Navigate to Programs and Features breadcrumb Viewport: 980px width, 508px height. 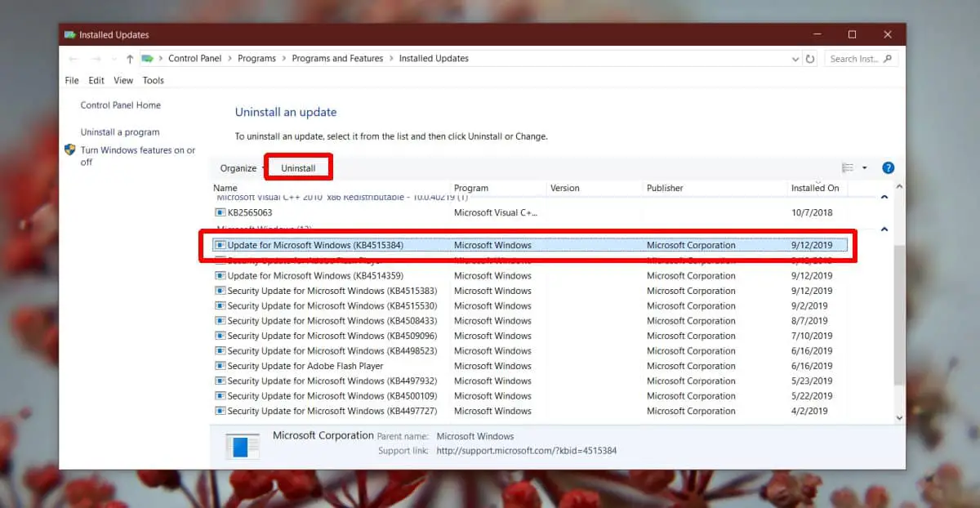pyautogui.click(x=337, y=59)
